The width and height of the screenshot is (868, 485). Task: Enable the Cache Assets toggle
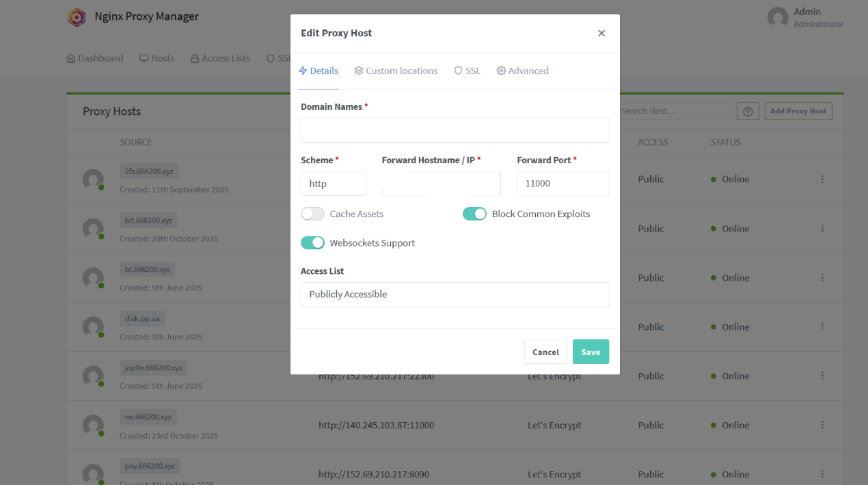coord(313,214)
